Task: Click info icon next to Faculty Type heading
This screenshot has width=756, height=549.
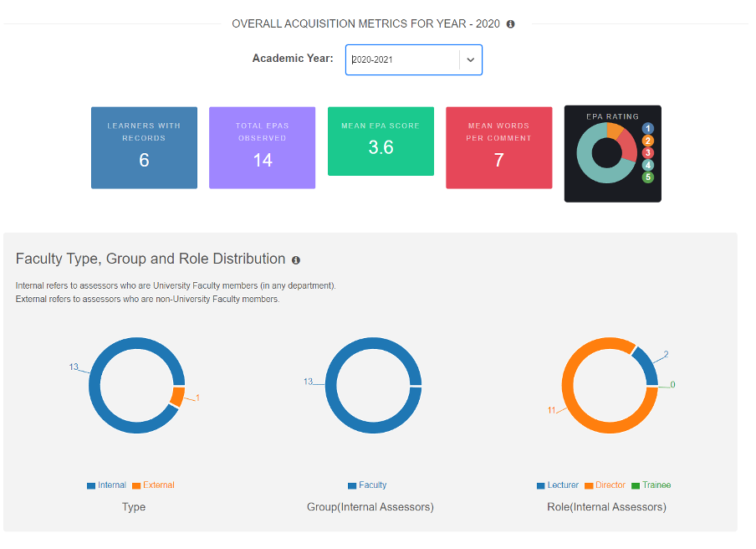Action: point(296,260)
